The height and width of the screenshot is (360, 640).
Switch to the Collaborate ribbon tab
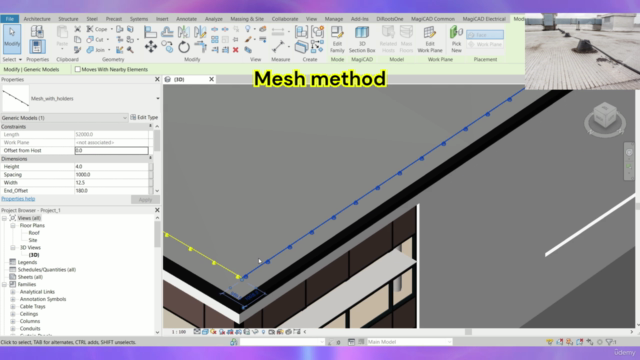point(285,19)
